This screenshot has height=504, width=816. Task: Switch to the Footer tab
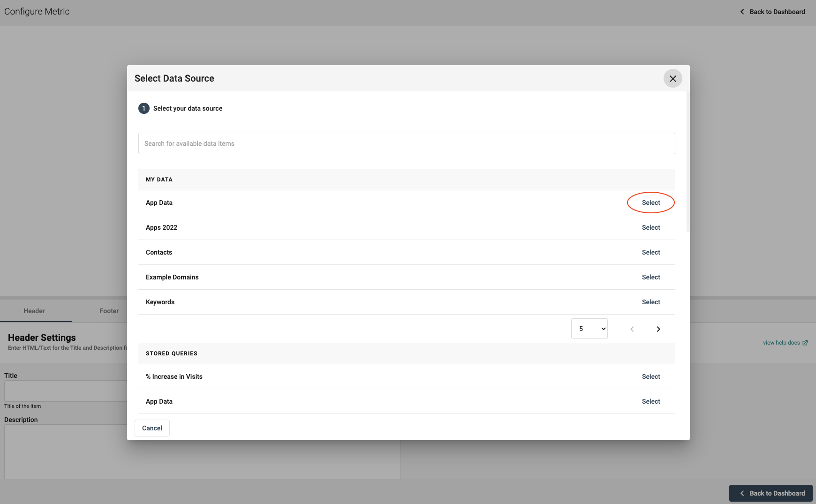click(x=109, y=311)
